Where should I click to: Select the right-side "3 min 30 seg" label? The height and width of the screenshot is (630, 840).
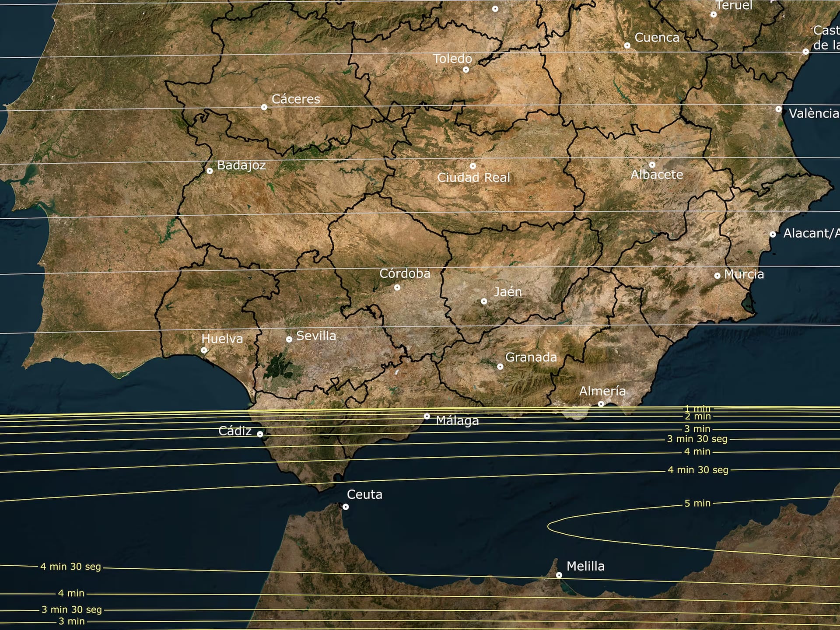coord(697,439)
